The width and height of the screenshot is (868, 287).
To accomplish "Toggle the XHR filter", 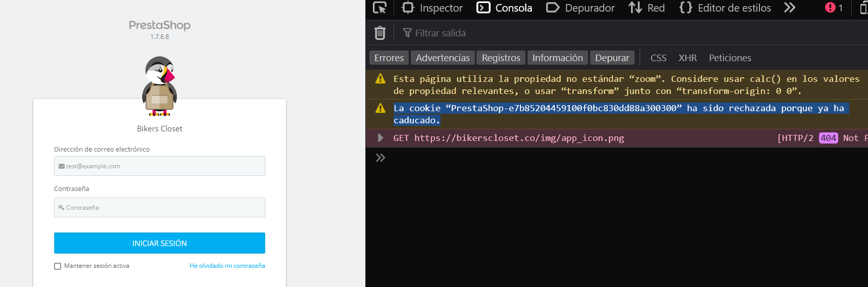I will (x=688, y=58).
